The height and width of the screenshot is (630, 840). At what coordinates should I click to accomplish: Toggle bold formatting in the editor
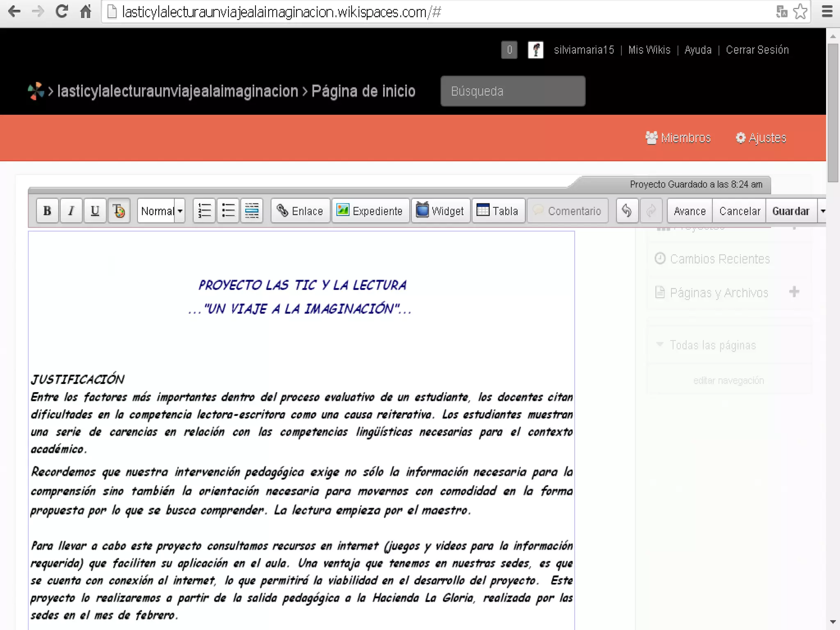point(47,211)
